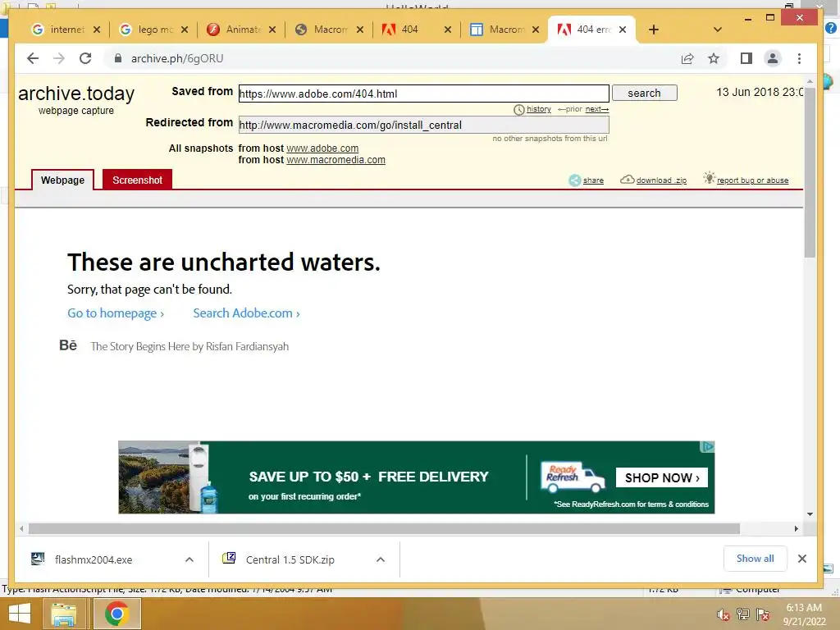Click the ad choices icon
Viewport: 840px width, 630px height.
coord(708,447)
